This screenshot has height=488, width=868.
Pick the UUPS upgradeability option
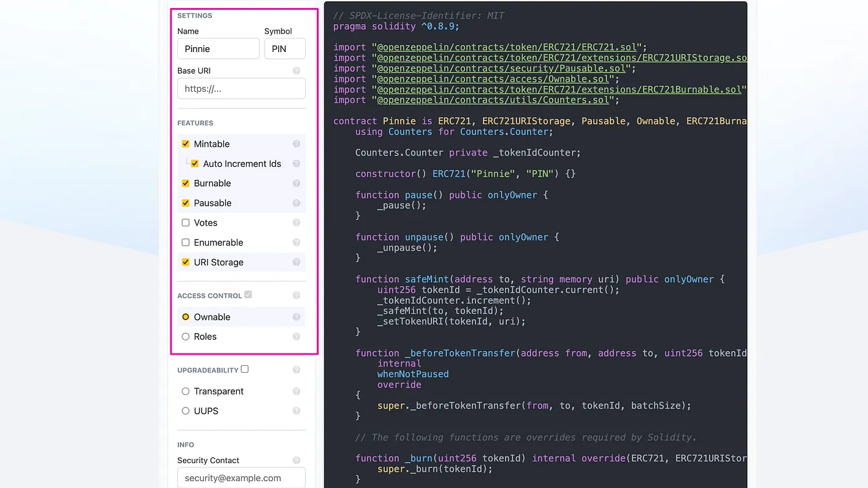click(x=185, y=411)
